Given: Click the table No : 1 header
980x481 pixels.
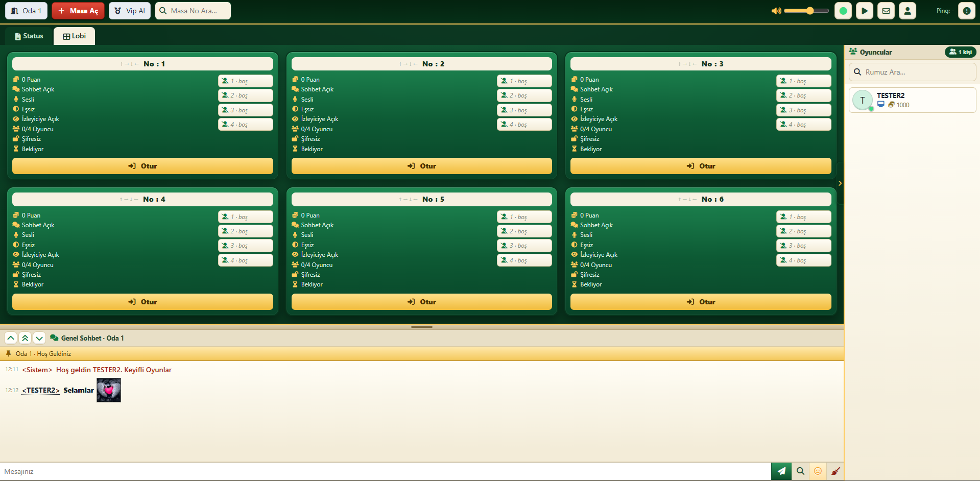Looking at the screenshot, I should tap(142, 64).
